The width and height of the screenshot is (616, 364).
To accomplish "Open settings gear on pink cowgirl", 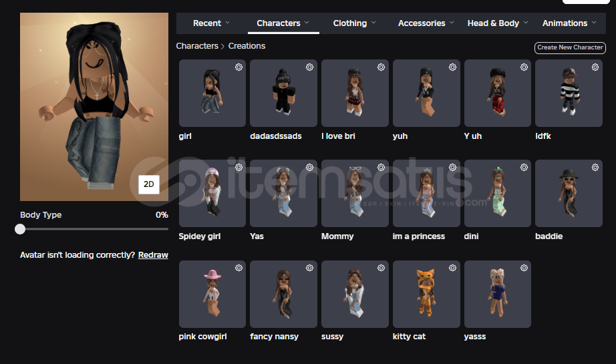I will 239,268.
